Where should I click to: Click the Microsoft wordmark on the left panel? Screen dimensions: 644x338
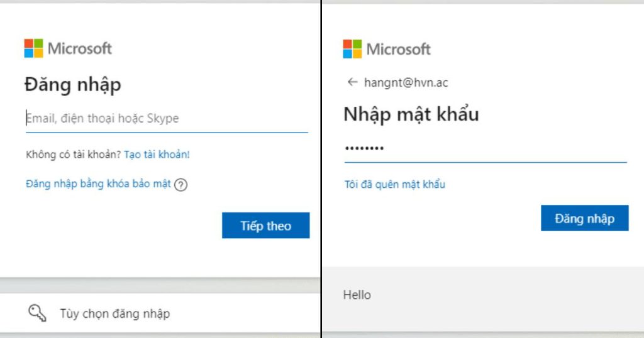(x=80, y=48)
